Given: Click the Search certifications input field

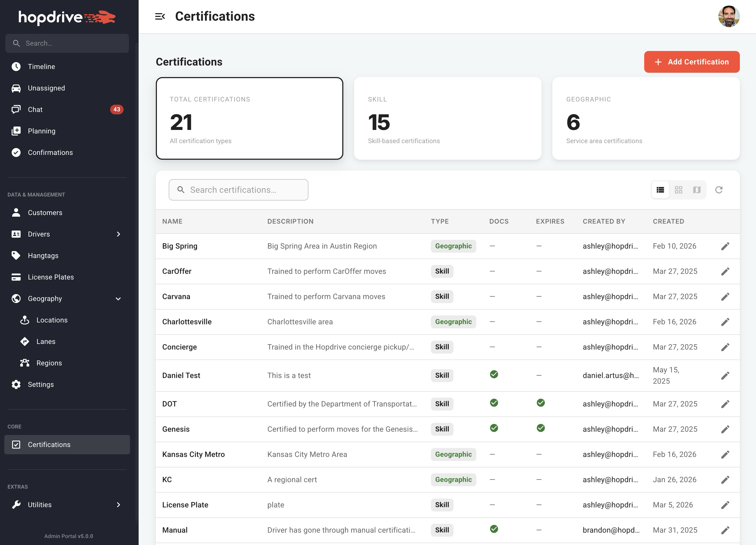Looking at the screenshot, I should (238, 190).
